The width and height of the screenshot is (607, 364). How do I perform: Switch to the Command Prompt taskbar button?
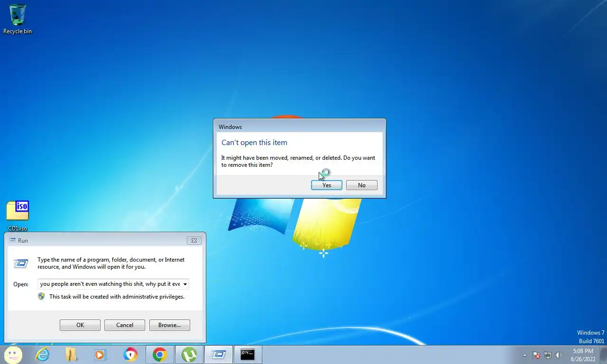point(248,355)
